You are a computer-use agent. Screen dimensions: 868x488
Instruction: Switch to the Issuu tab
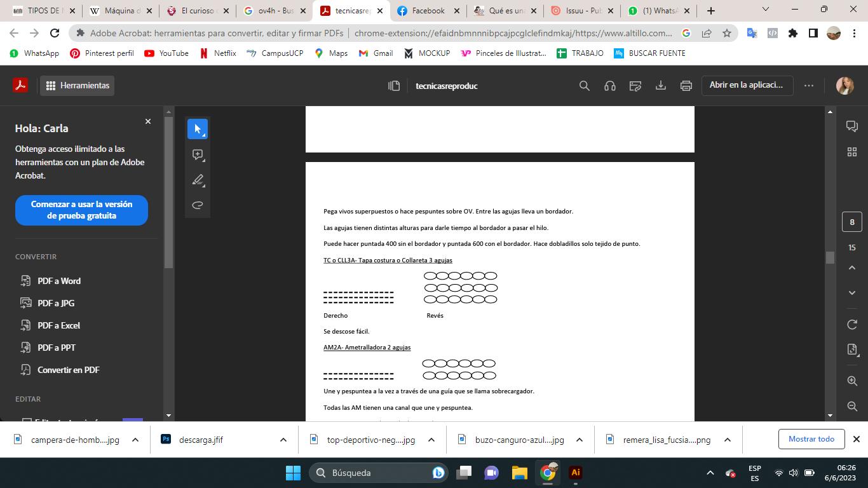coord(581,11)
